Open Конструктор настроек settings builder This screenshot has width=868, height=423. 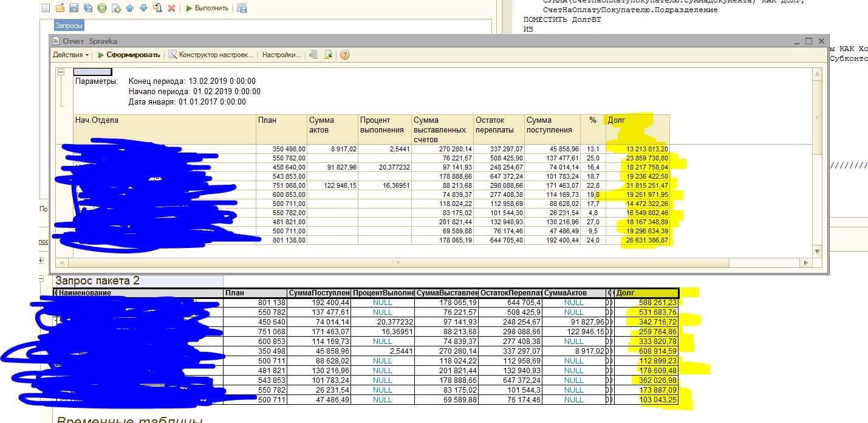pos(211,55)
